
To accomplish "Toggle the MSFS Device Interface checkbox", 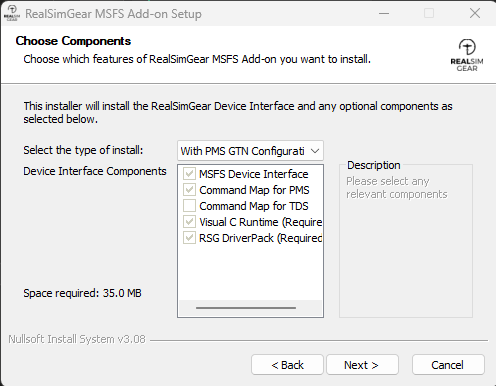I will click(x=189, y=174).
